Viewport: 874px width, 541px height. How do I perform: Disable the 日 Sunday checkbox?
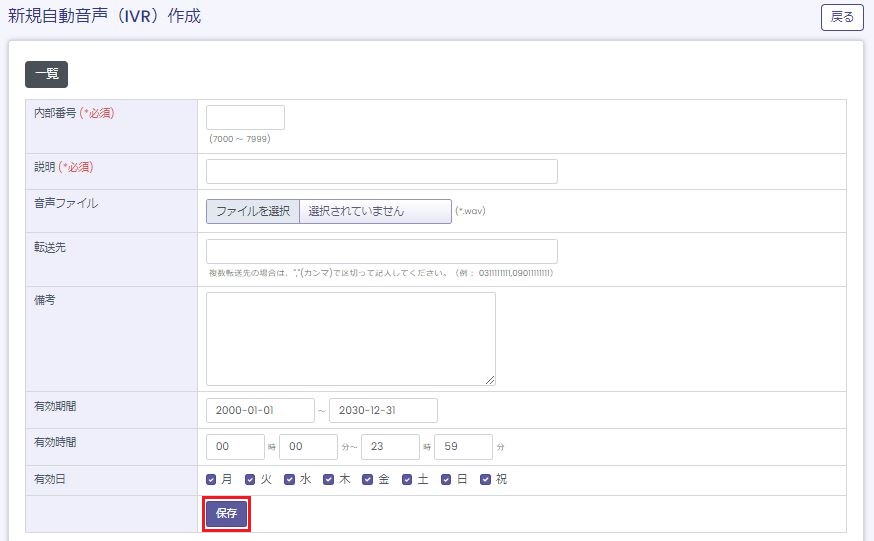[447, 480]
